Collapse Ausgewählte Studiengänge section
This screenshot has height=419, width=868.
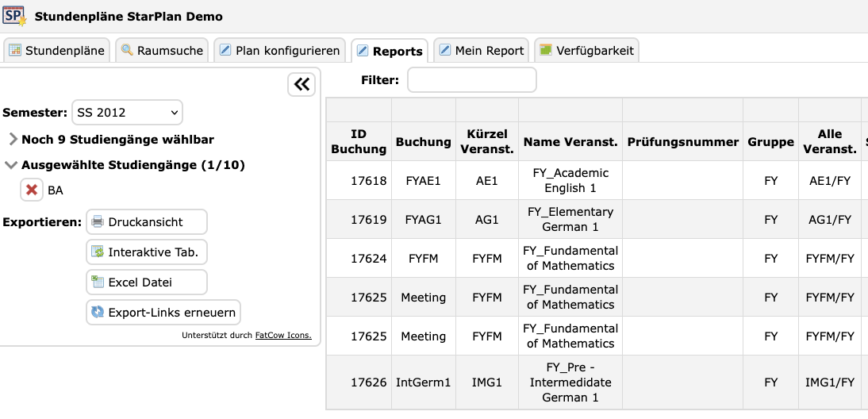click(x=11, y=166)
